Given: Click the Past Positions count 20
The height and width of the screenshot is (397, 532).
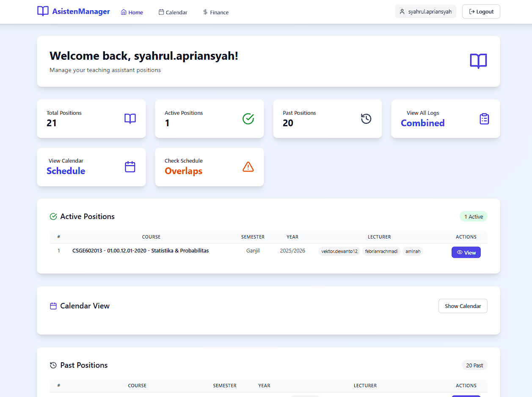Looking at the screenshot, I should (x=288, y=123).
